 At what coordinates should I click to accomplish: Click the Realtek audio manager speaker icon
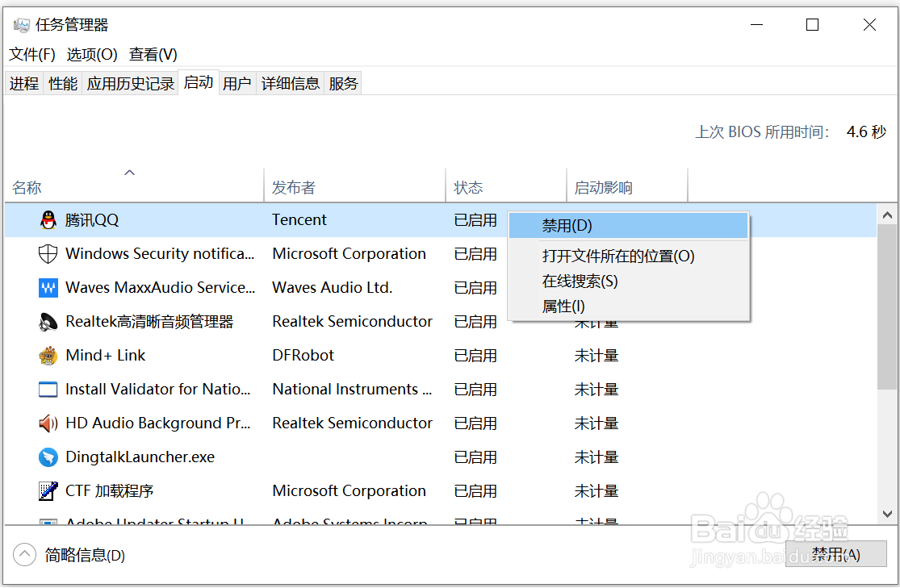48,322
